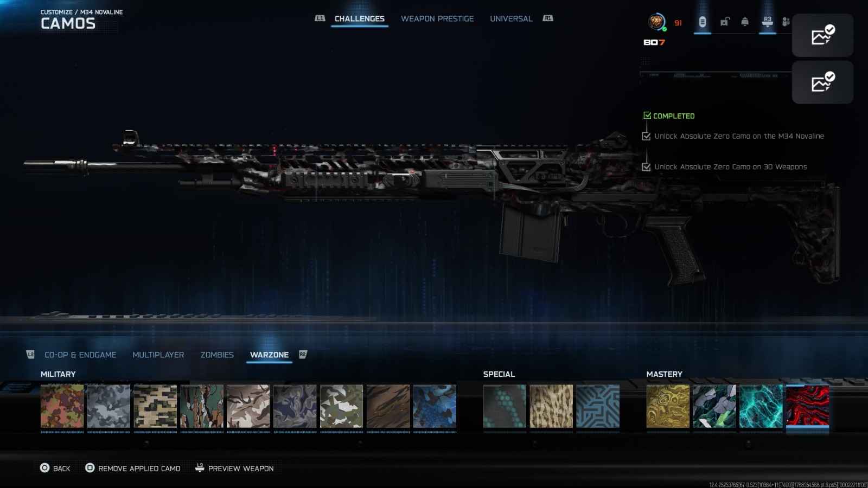
Task: Click the L2 previous-mode trigger icon
Action: (x=30, y=355)
